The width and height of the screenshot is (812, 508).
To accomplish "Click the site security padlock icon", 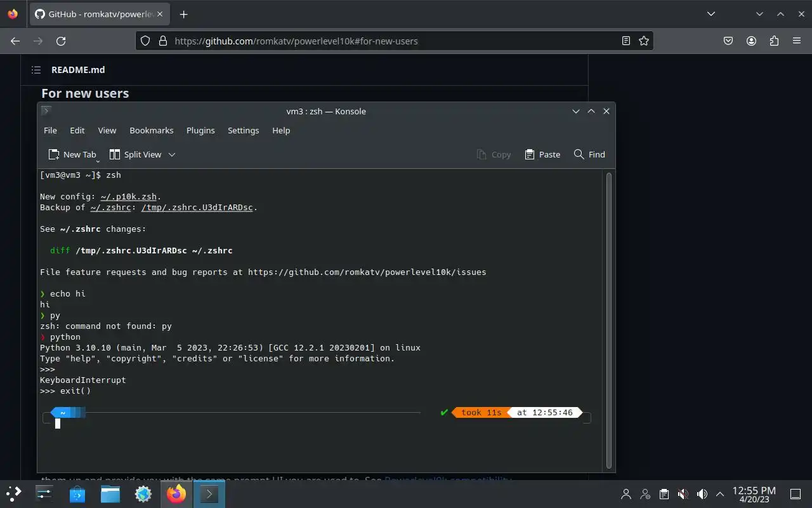I will (x=163, y=41).
